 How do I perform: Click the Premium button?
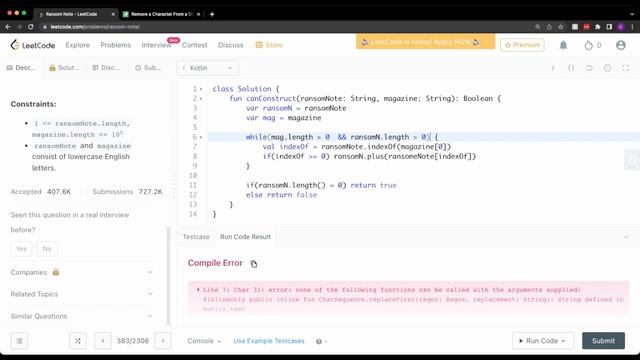tap(522, 45)
